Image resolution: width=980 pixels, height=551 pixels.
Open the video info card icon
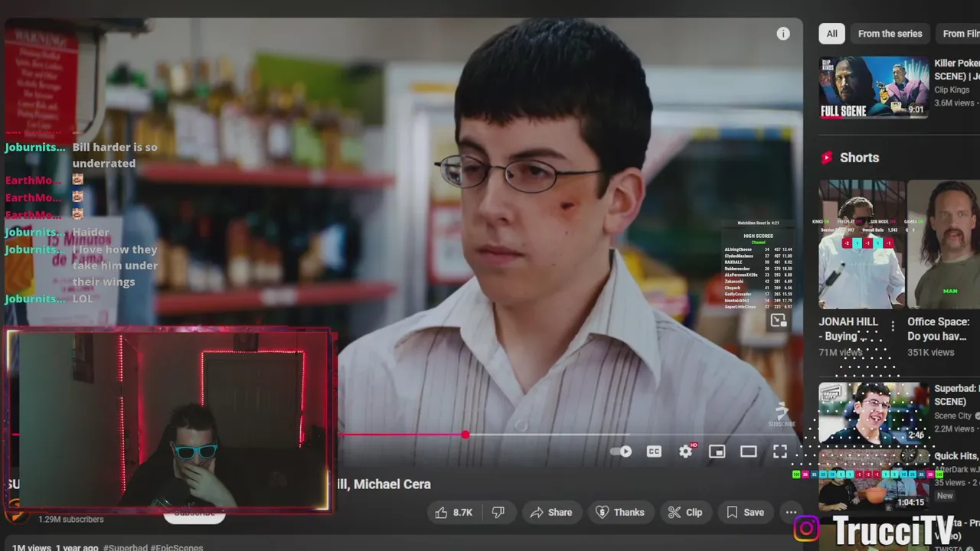(782, 34)
